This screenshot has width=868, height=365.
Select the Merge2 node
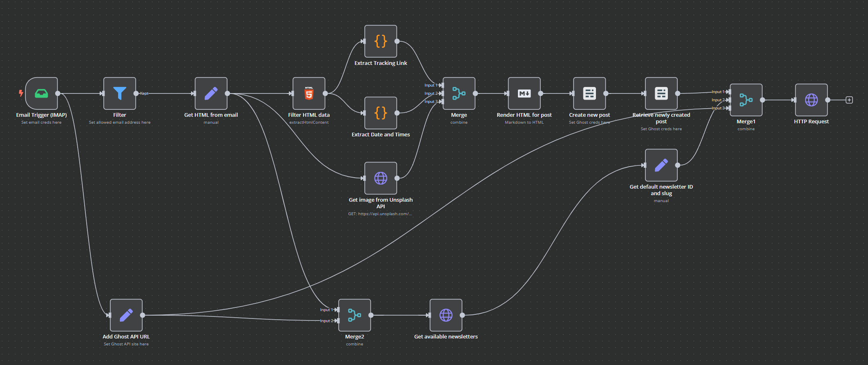[x=354, y=315]
